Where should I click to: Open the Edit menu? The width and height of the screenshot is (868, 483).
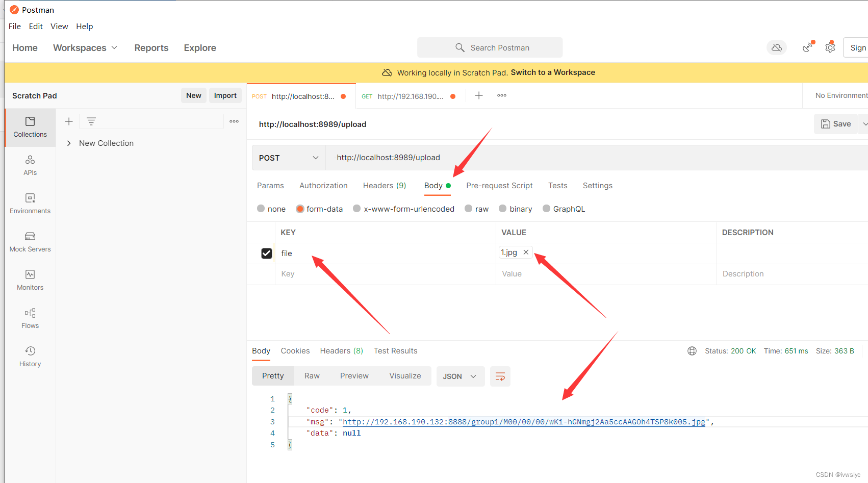click(x=36, y=26)
